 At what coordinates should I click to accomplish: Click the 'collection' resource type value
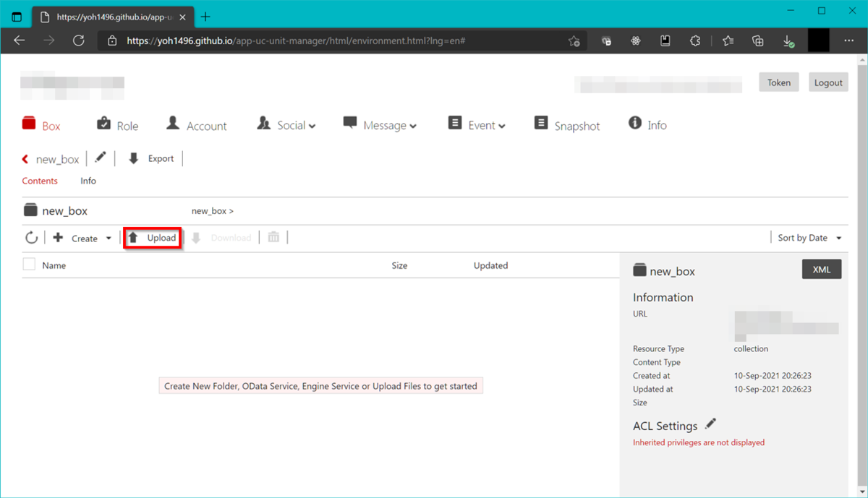click(751, 348)
